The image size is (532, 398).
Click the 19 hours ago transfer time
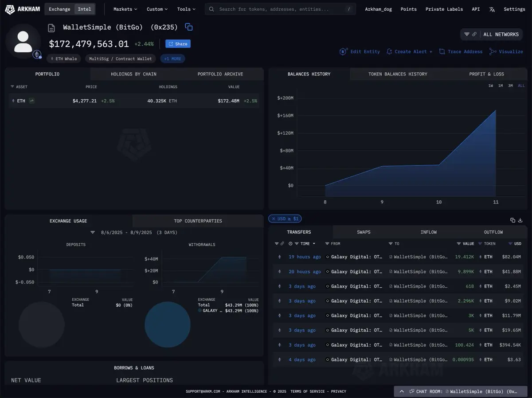tap(305, 257)
